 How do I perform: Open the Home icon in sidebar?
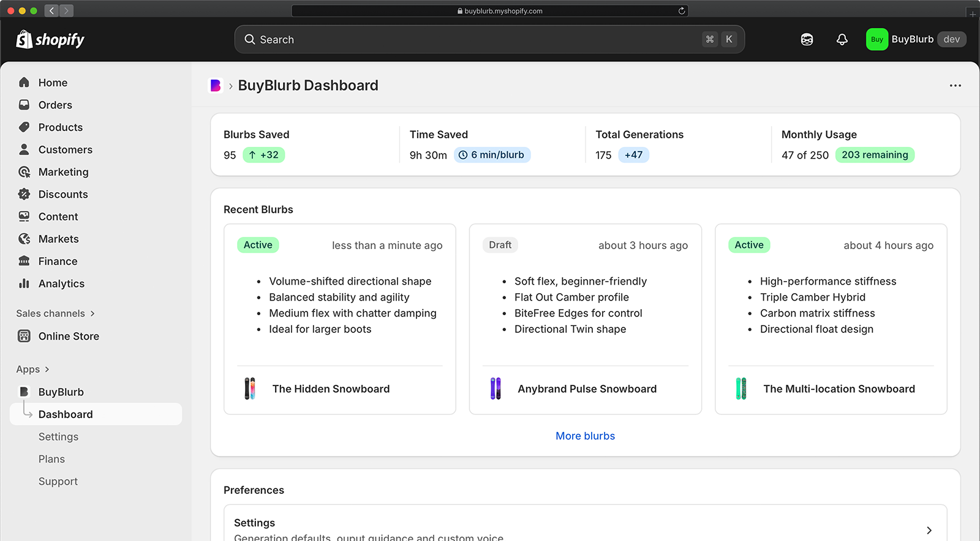(24, 83)
